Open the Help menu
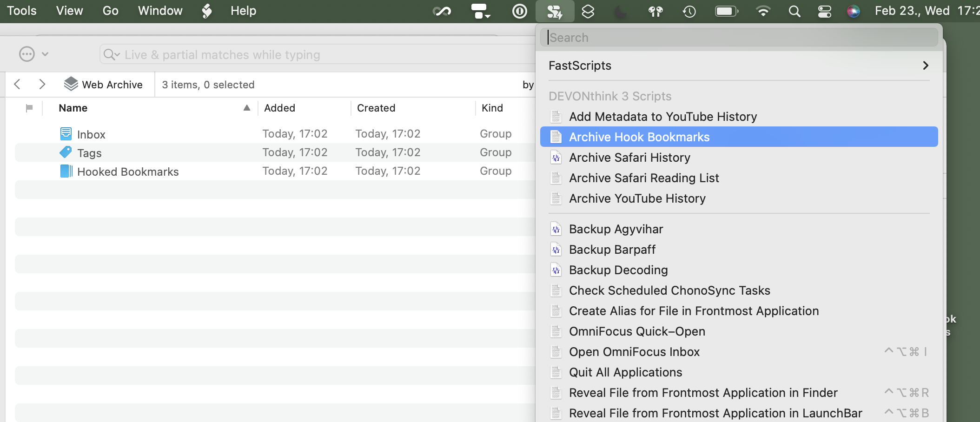 tap(243, 11)
